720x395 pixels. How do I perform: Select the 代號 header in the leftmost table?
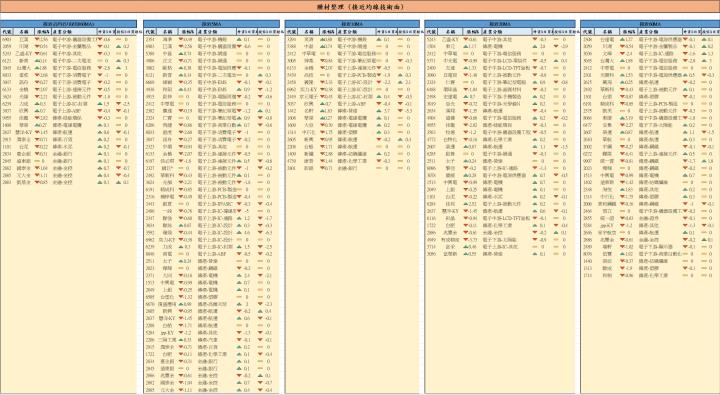7,32
